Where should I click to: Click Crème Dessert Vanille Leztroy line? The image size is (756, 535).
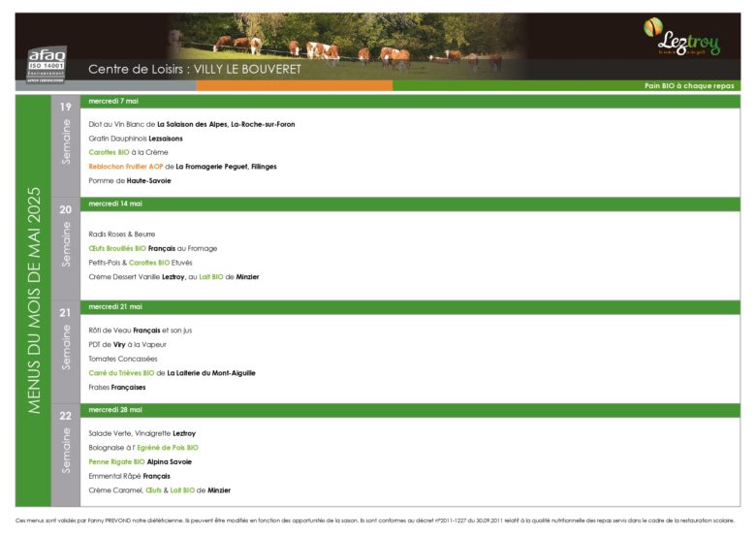(173, 277)
